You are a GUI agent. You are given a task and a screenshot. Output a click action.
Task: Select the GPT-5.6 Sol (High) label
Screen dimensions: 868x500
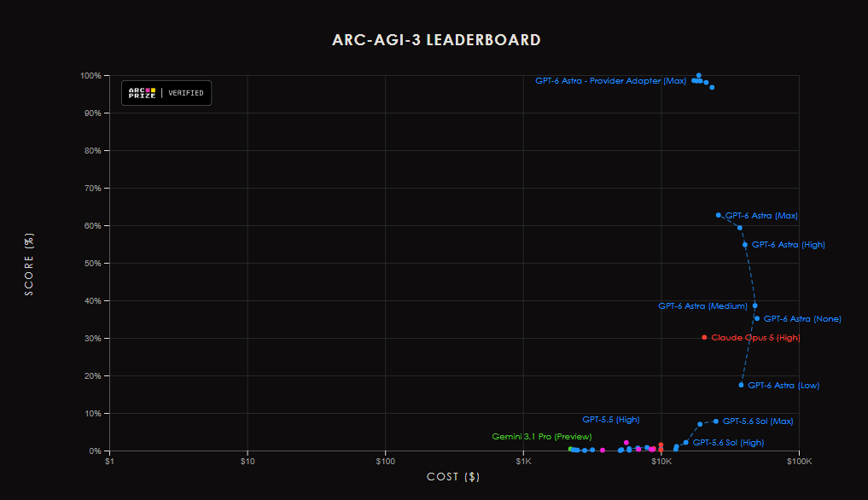(728, 443)
